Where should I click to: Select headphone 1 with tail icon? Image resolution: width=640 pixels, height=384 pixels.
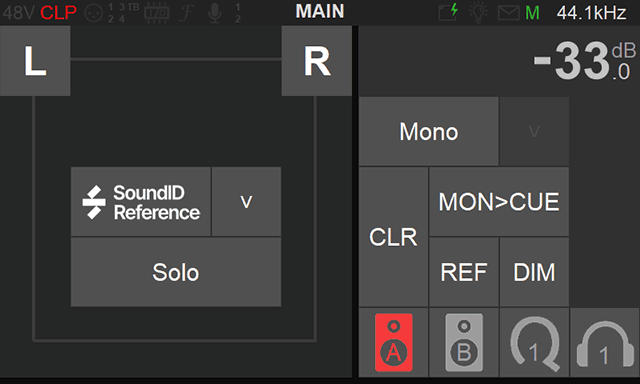[534, 342]
